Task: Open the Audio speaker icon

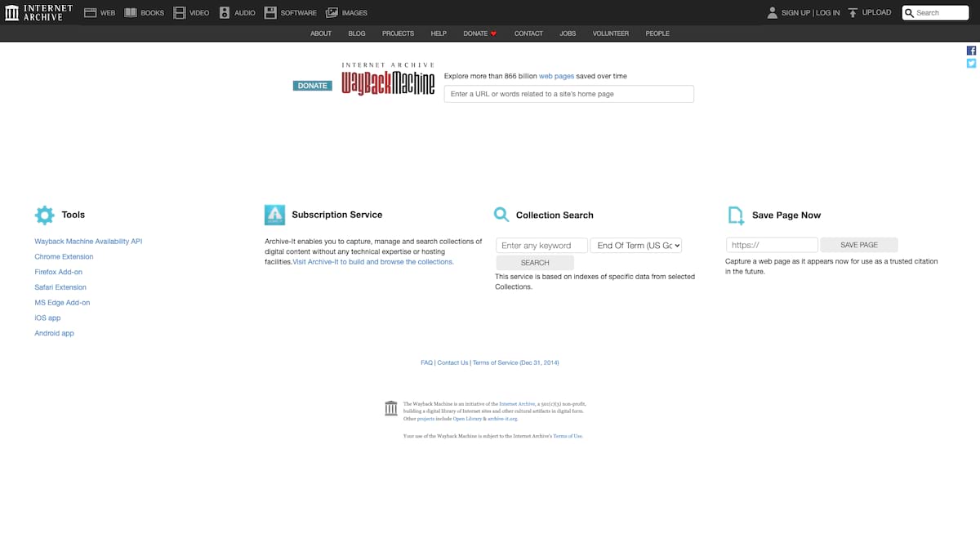Action: tap(225, 13)
